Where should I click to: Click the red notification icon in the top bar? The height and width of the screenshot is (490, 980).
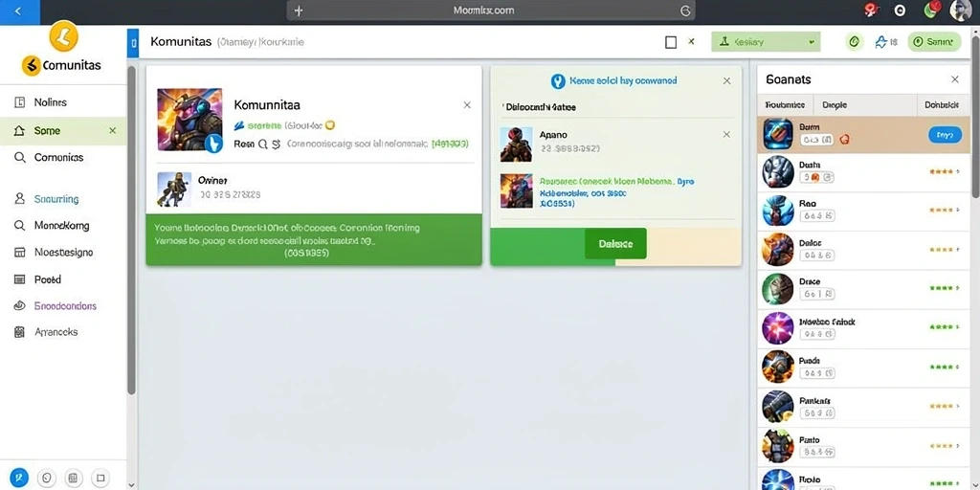coord(871,10)
